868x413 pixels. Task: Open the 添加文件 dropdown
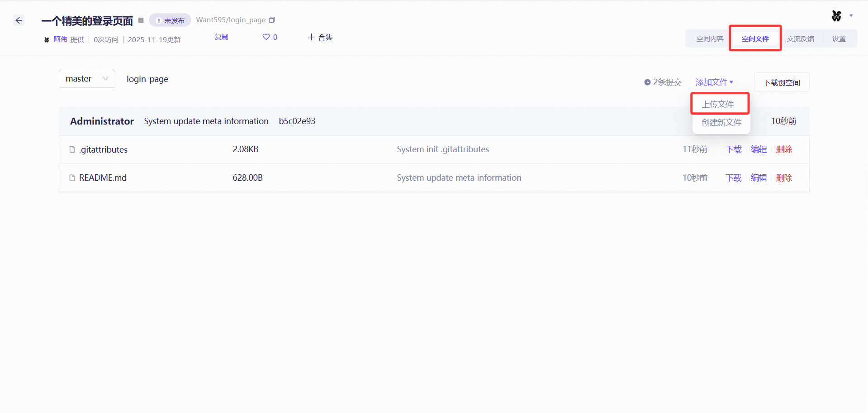[714, 82]
